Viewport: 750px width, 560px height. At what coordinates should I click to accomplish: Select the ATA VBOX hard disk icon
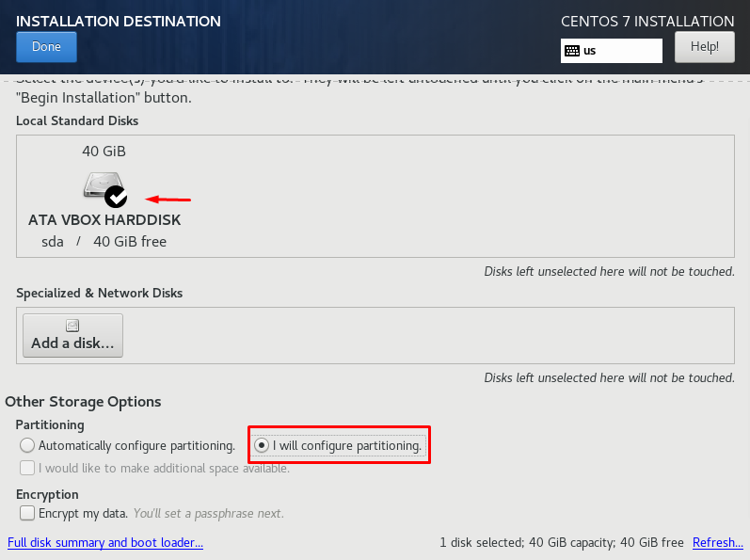104,186
